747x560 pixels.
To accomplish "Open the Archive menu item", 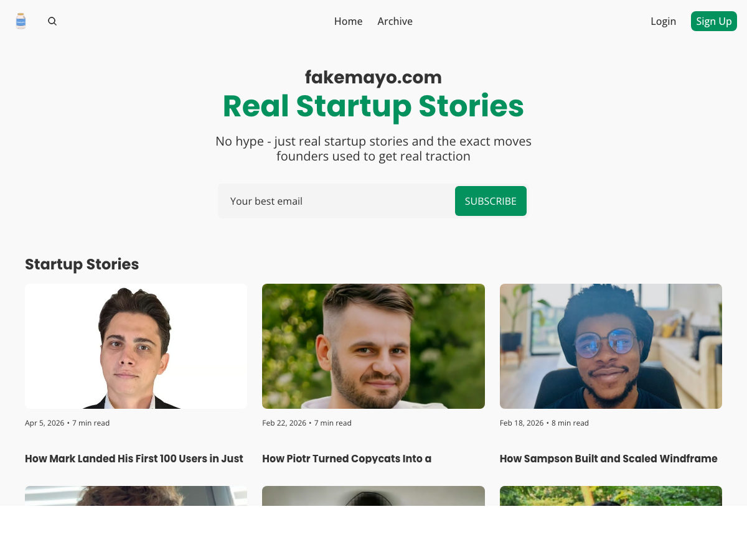I will tap(395, 21).
